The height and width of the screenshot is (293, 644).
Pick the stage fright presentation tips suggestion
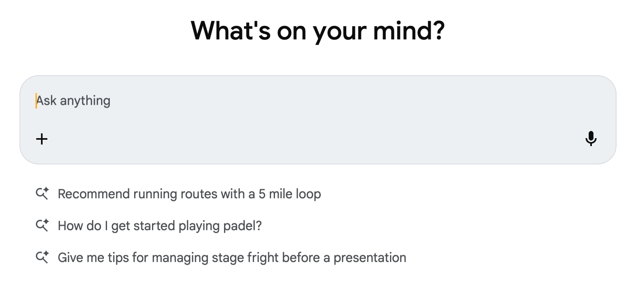tap(232, 258)
